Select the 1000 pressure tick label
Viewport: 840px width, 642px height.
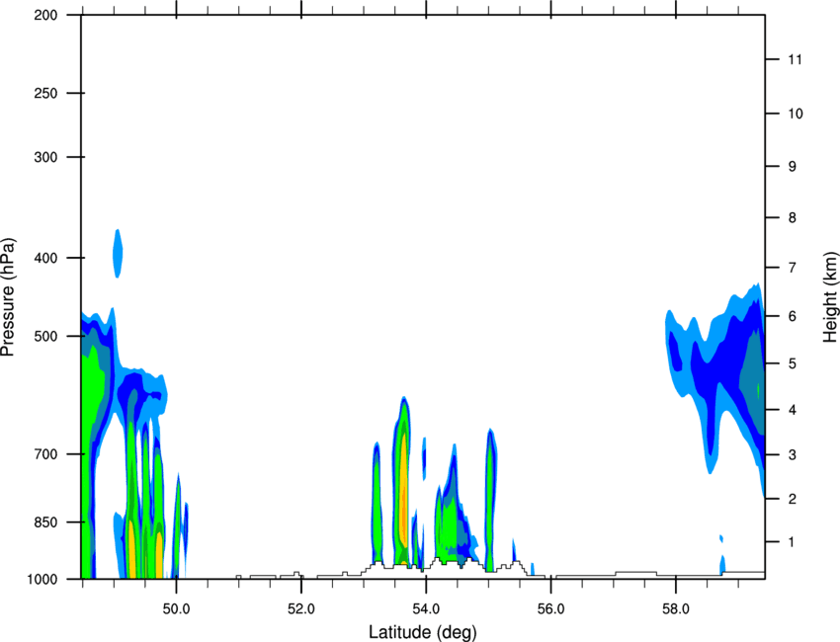(x=42, y=579)
